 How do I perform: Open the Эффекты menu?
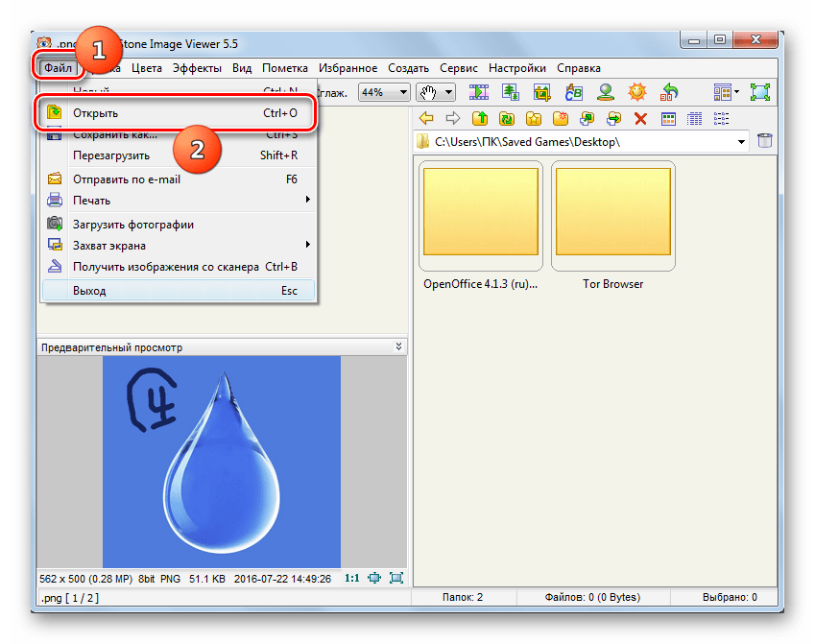tap(197, 68)
